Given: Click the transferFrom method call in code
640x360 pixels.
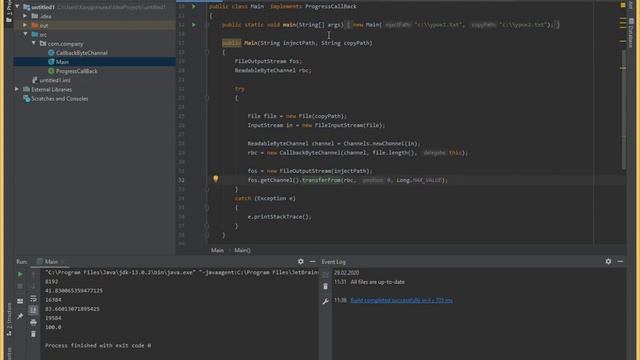Looking at the screenshot, I should tap(321, 180).
